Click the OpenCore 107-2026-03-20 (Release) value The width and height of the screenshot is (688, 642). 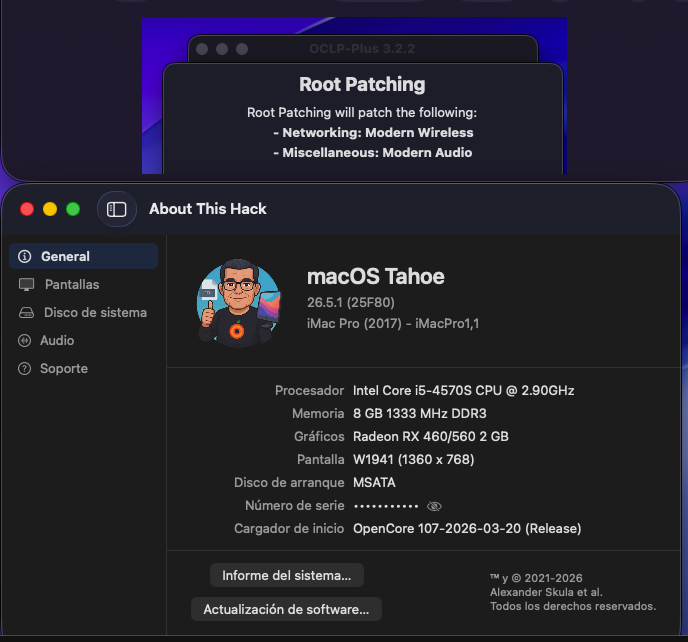467,528
